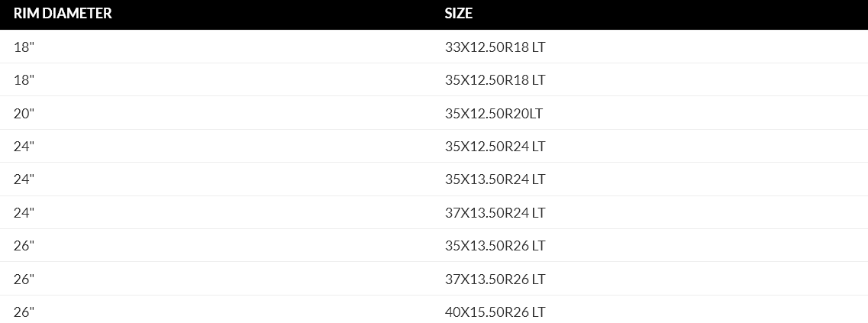Select 26" rim diameter in 37X13.50R26 row

[x=24, y=279]
